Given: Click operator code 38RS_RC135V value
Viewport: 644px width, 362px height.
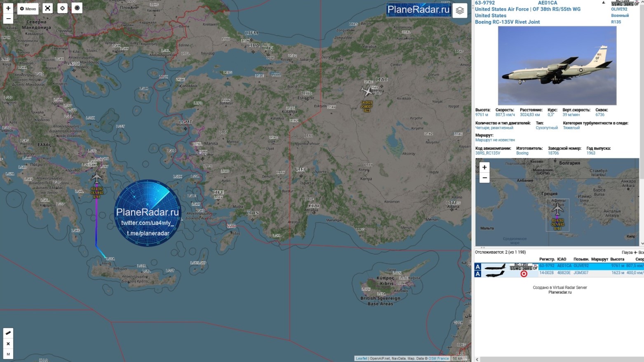Looking at the screenshot, I should pyautogui.click(x=488, y=153).
